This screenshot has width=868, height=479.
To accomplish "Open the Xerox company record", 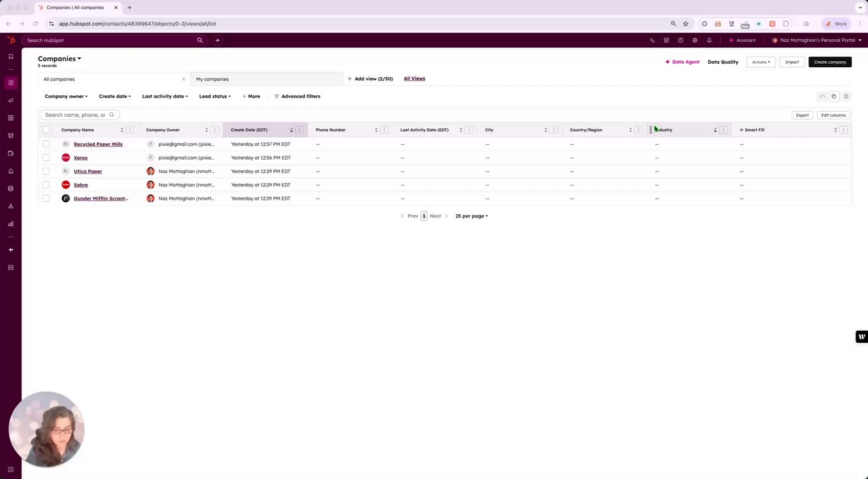I will click(x=80, y=158).
